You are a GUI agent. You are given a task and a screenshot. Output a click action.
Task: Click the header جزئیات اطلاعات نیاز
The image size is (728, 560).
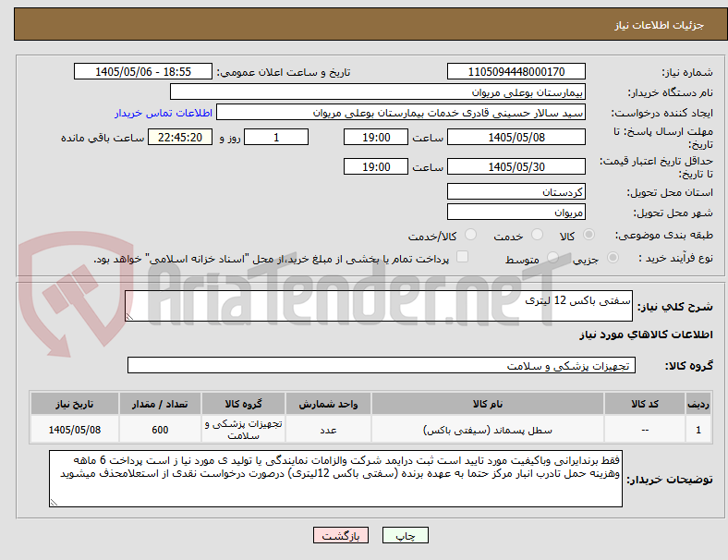pyautogui.click(x=660, y=25)
